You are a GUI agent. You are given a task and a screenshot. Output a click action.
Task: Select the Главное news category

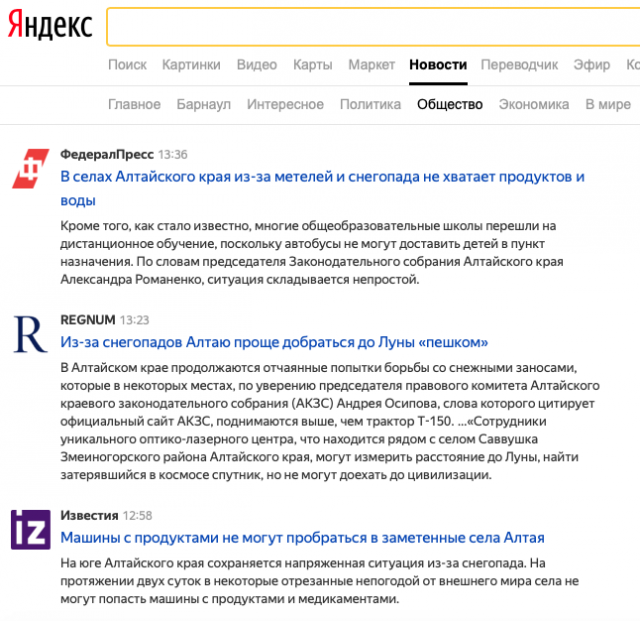(134, 104)
